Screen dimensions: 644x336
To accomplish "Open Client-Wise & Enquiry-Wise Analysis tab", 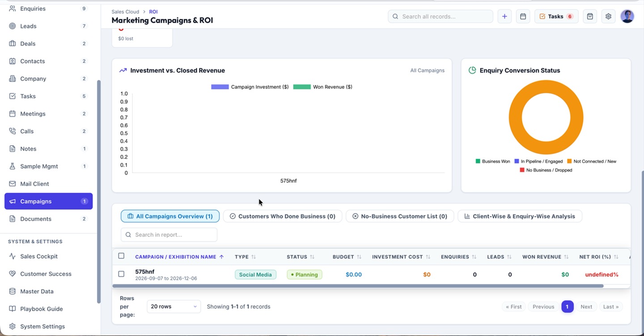I will coord(520,216).
